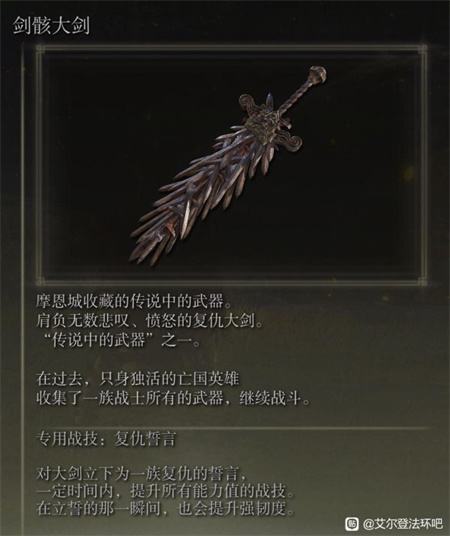450x536 pixels.
Task: Click the quoted line “传说中的武器”之一
Action: click(x=120, y=340)
